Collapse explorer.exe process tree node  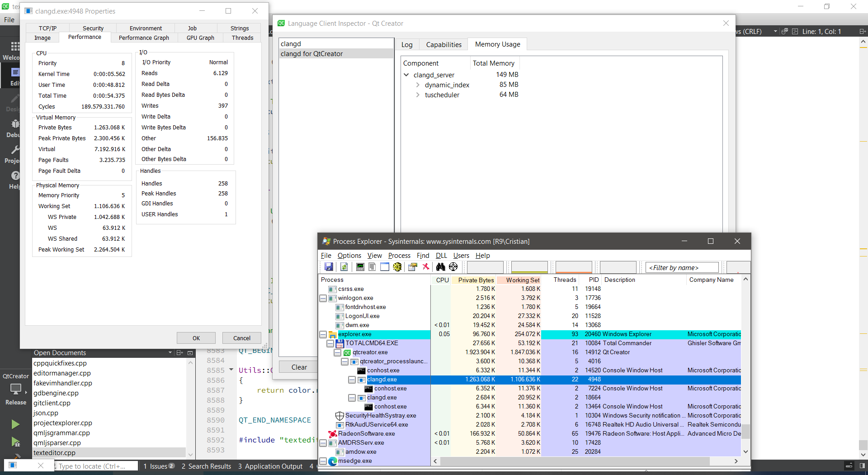click(x=323, y=334)
